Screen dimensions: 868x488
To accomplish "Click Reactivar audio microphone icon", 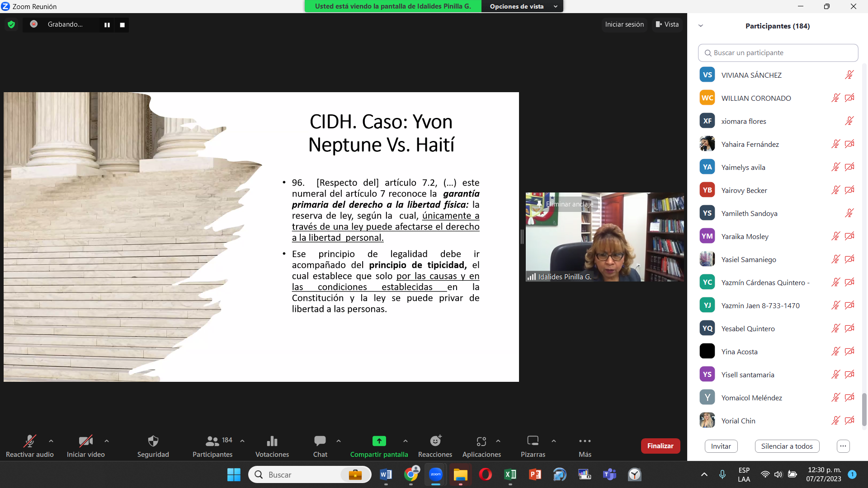I will pyautogui.click(x=30, y=441).
